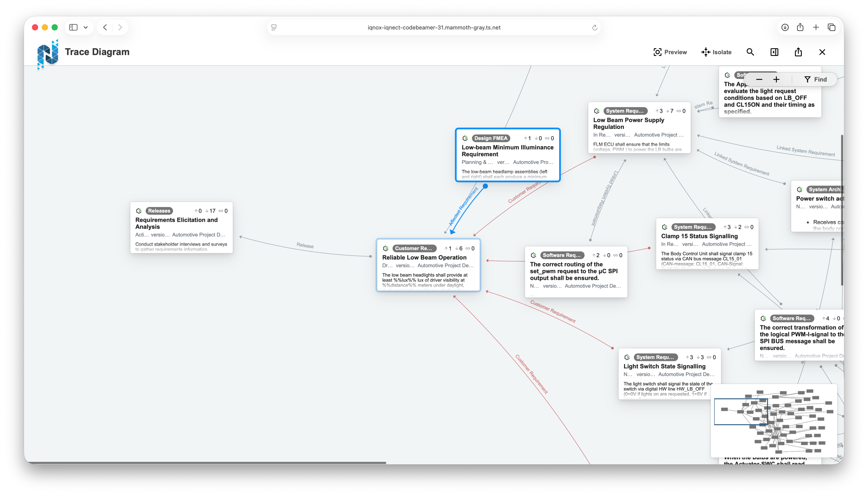Open the search magnifier in Trace Diagram header
Screen dimensions: 868x496
750,52
